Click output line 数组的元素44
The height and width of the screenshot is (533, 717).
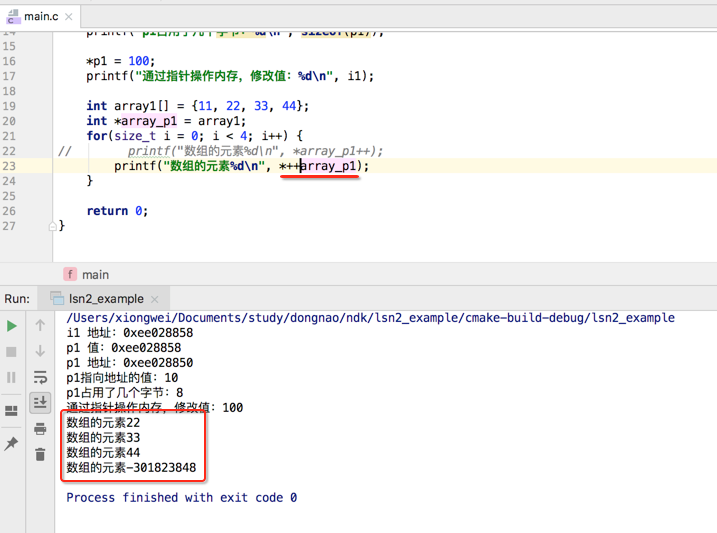103,453
